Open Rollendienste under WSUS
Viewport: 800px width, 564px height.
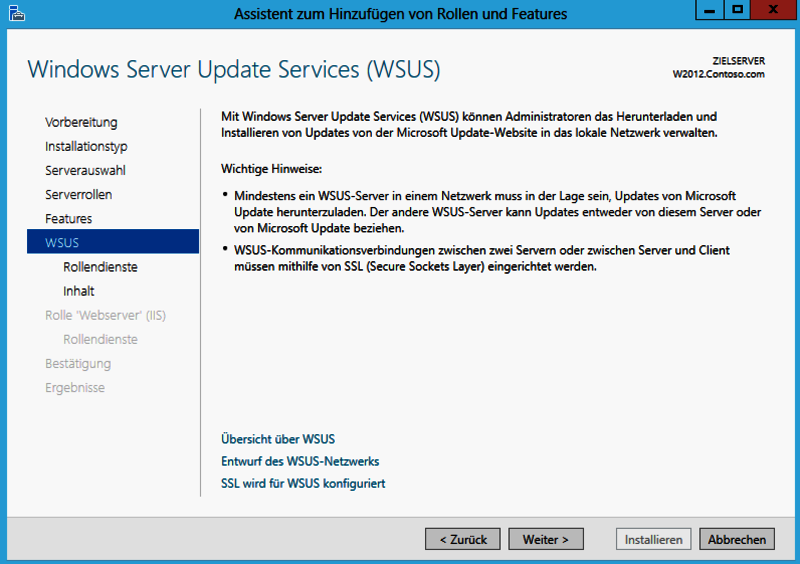point(101,267)
